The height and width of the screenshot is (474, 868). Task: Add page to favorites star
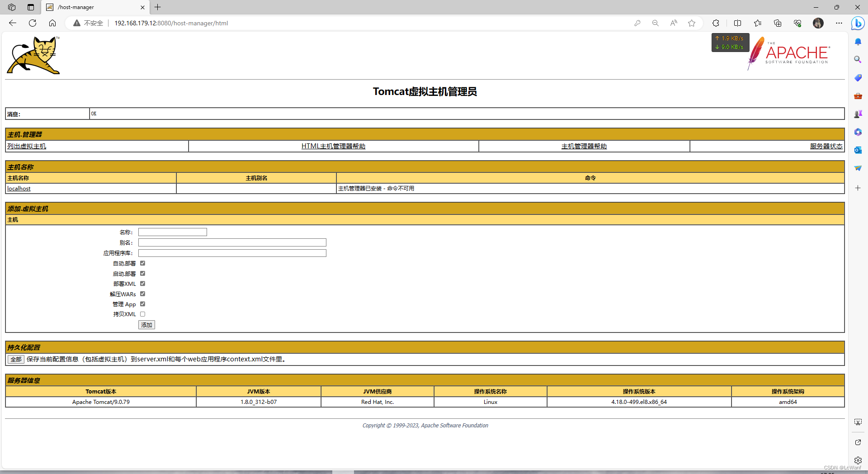(x=692, y=23)
